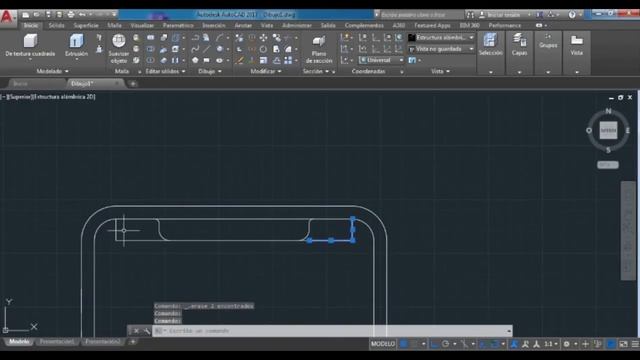Click the navigation bar on right edge
640x360 pixels.
tap(628, 231)
